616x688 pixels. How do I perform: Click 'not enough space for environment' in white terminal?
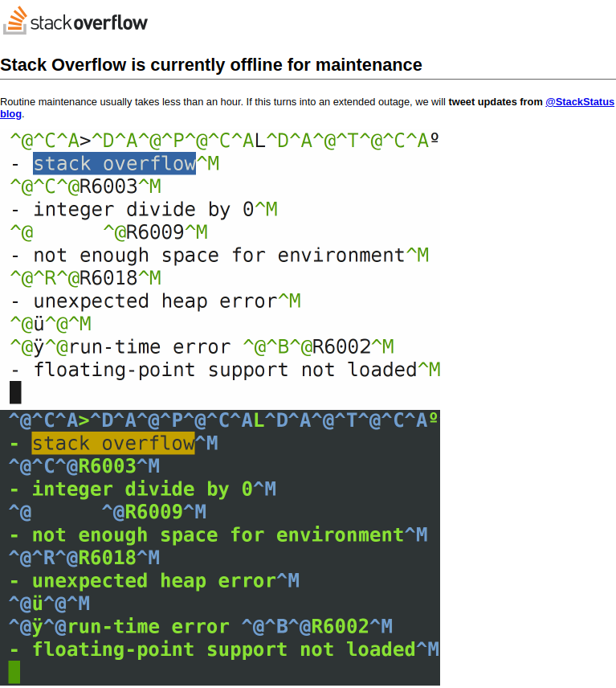(x=219, y=256)
